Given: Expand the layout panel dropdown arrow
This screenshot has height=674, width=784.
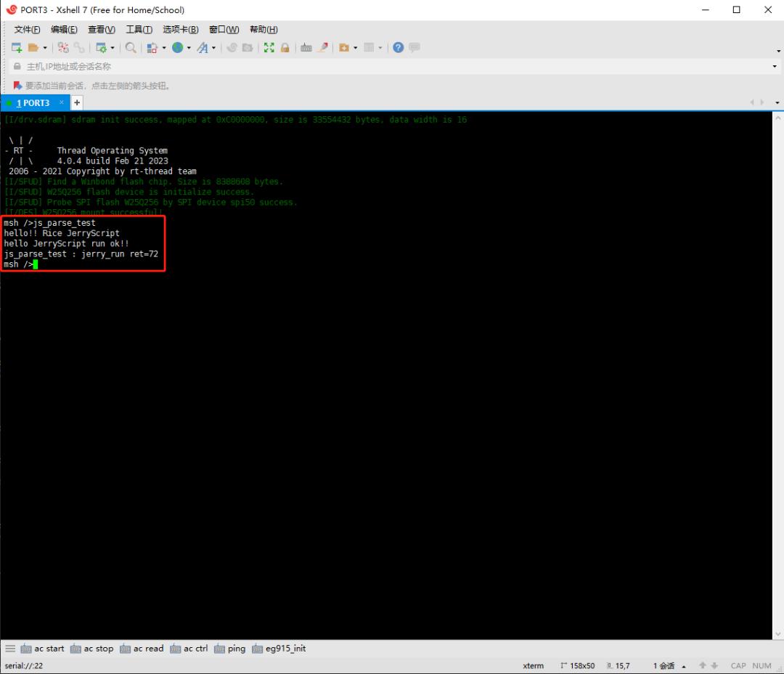Looking at the screenshot, I should (380, 48).
